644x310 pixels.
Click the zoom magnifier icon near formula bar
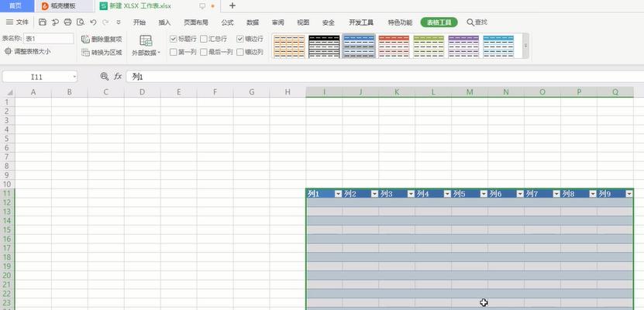[105, 77]
